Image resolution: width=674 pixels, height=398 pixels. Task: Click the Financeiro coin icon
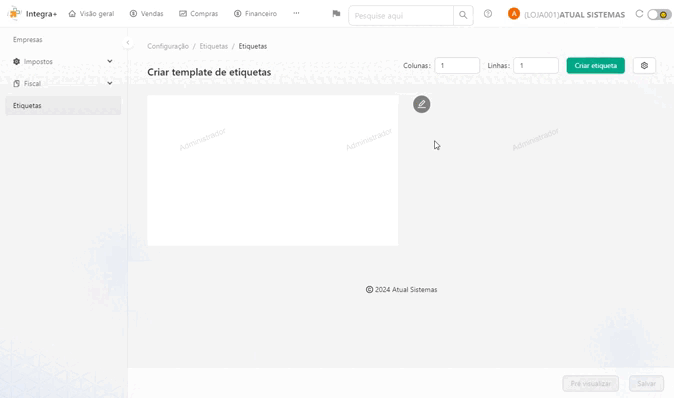(x=237, y=14)
